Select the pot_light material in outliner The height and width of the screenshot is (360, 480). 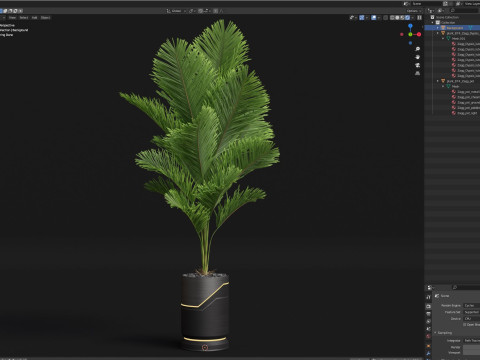[467, 113]
